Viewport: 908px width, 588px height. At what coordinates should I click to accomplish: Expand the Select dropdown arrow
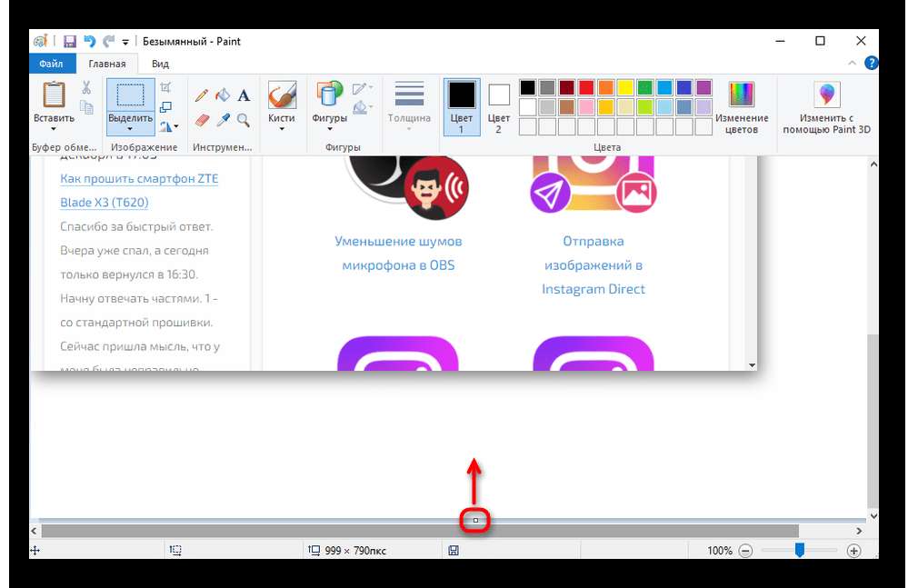pyautogui.click(x=130, y=129)
